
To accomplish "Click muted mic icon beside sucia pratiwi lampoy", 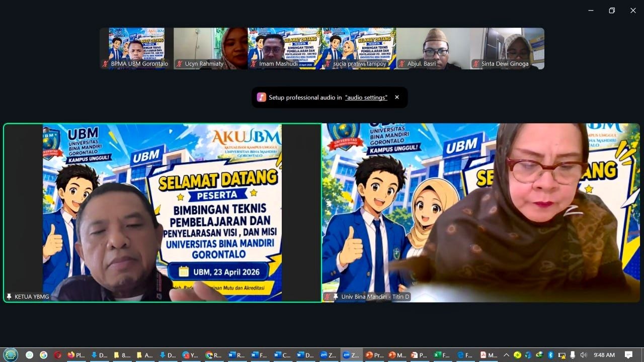I will click(328, 64).
